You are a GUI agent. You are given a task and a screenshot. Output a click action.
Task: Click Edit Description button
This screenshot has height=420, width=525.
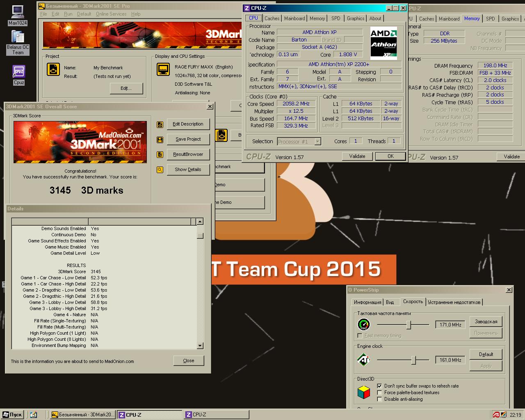pyautogui.click(x=188, y=124)
